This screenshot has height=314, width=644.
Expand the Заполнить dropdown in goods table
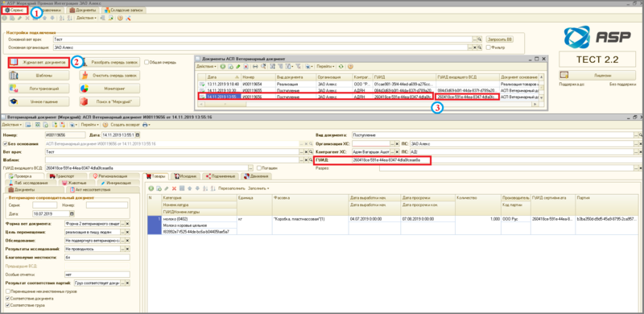click(x=258, y=188)
